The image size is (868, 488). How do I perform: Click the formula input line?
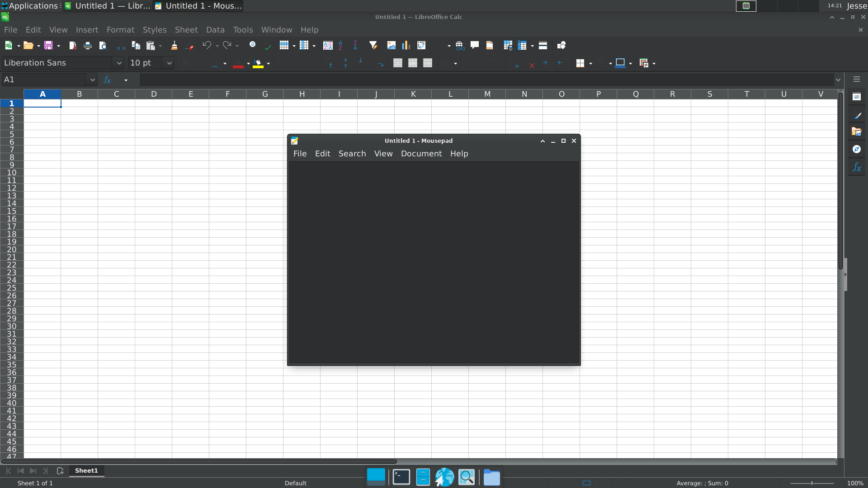pyautogui.click(x=487, y=80)
